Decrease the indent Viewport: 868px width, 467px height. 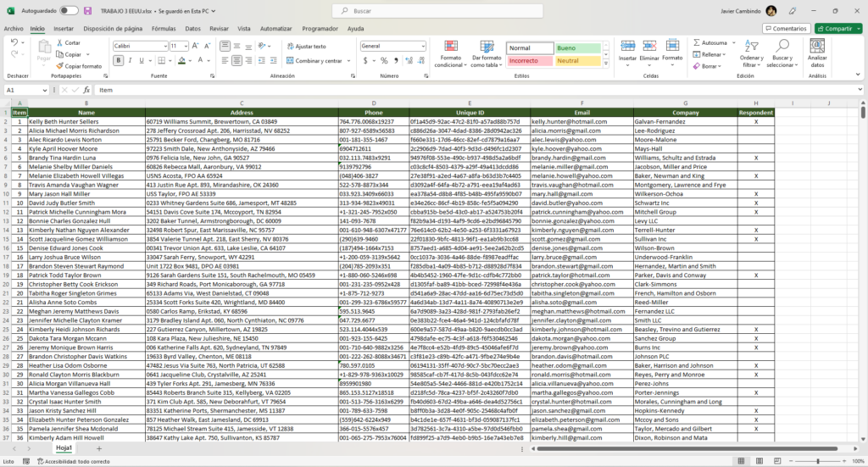(x=261, y=60)
